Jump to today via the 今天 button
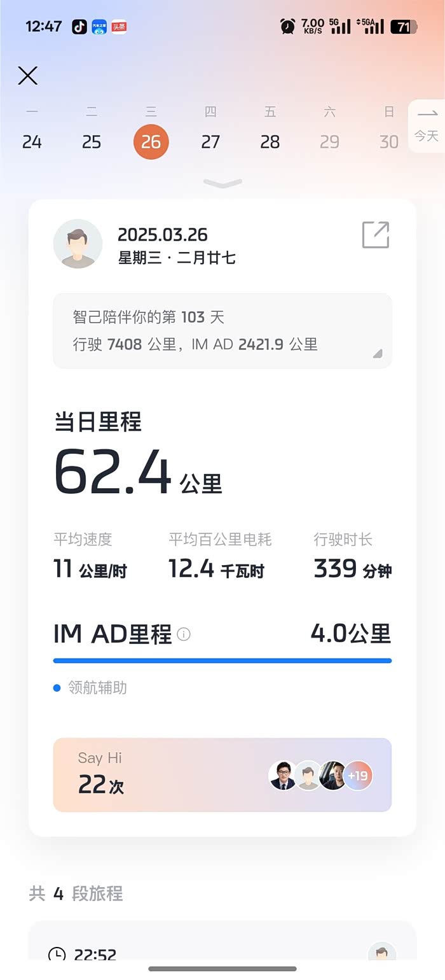The height and width of the screenshot is (980, 445). [x=426, y=126]
